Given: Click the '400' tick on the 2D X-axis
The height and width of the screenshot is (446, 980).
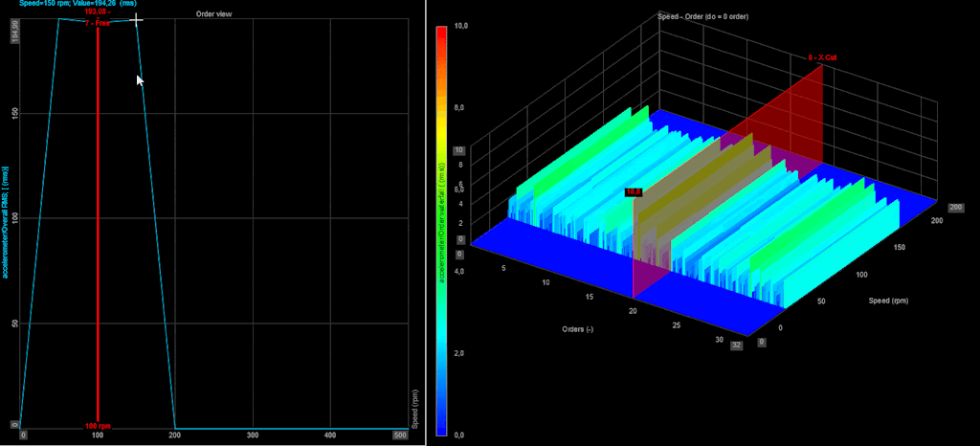Looking at the screenshot, I should (330, 435).
